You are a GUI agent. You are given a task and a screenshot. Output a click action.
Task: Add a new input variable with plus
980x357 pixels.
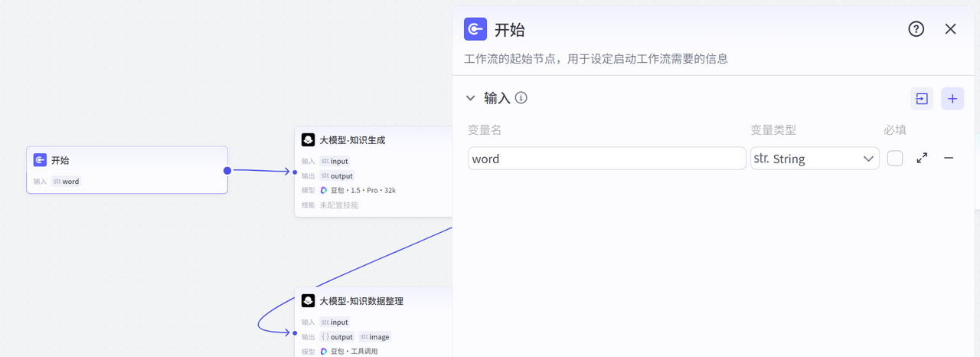[x=952, y=99]
